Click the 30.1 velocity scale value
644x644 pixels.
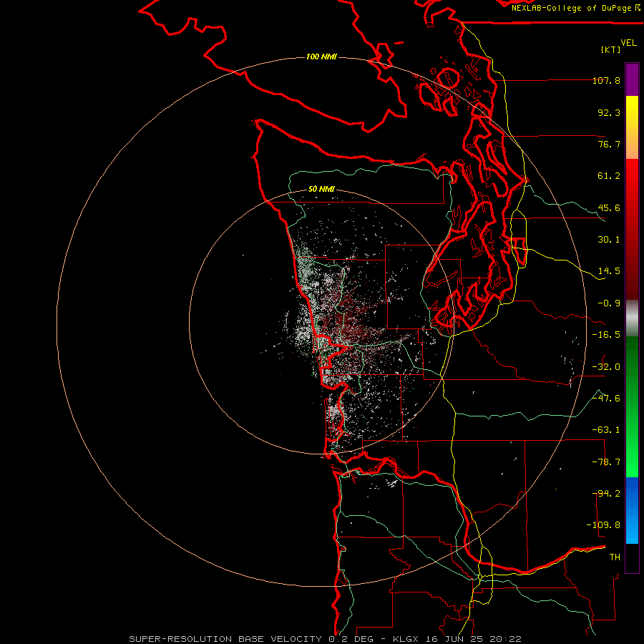[609, 240]
